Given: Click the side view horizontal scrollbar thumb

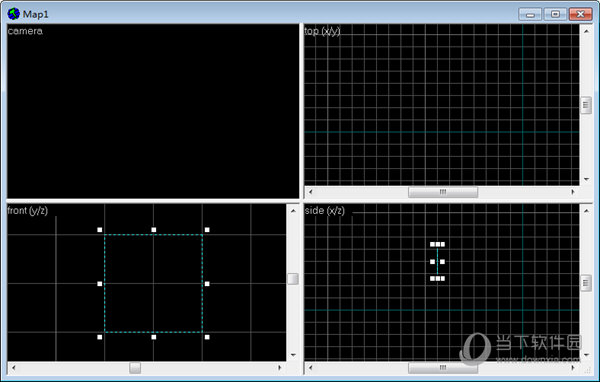Looking at the screenshot, I should point(443,368).
